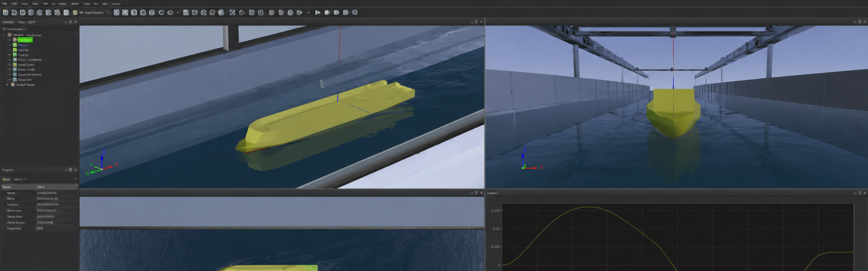Viewport: 868px width, 271px height.
Task: Click the peak of the yellow chart curve
Action: tap(588, 207)
